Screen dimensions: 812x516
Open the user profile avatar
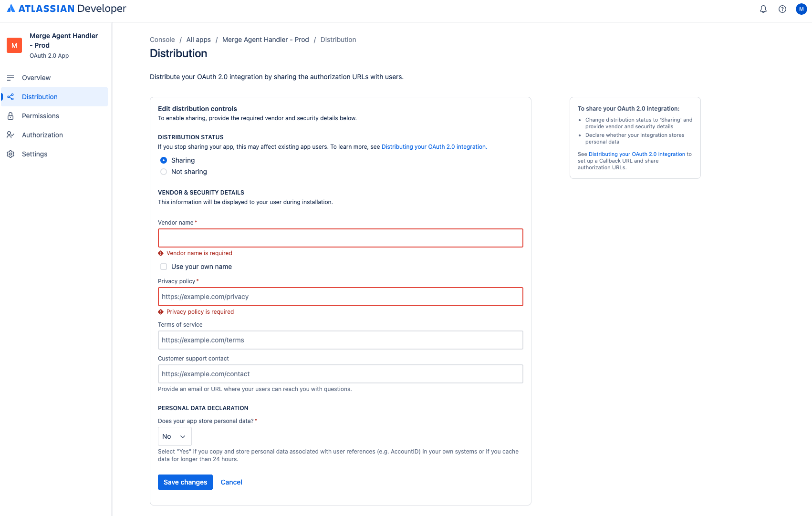click(802, 9)
